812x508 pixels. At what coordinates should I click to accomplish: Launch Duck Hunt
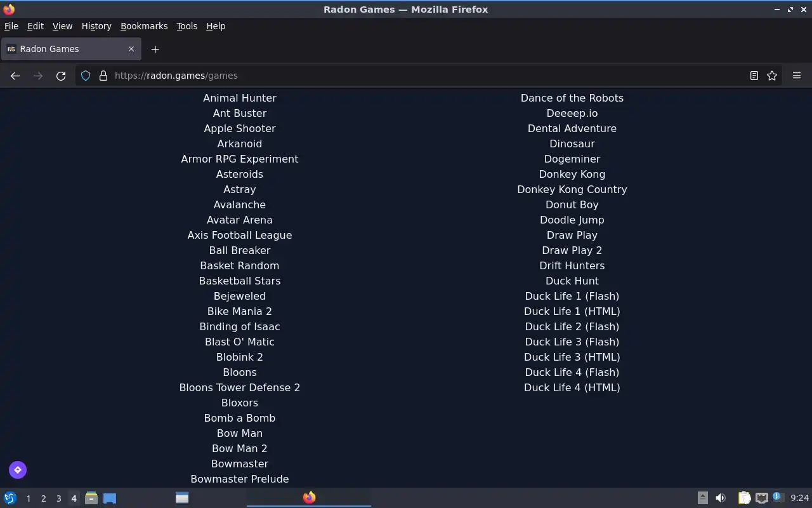[x=572, y=281]
